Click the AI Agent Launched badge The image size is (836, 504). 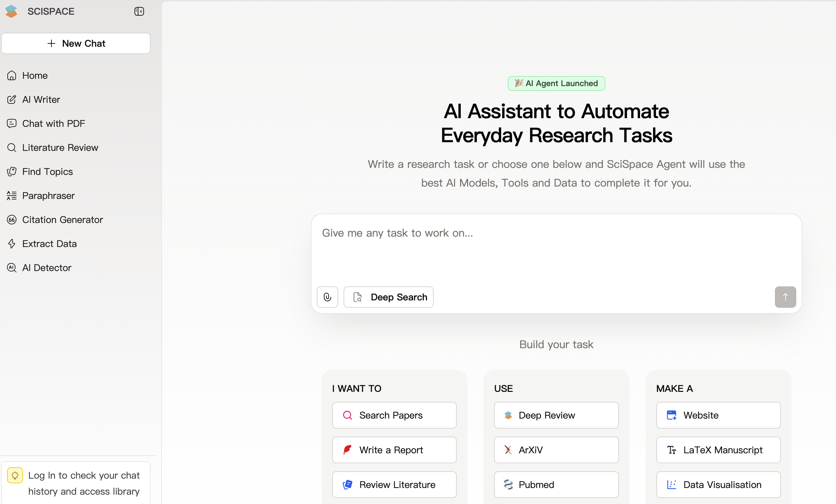556,83
